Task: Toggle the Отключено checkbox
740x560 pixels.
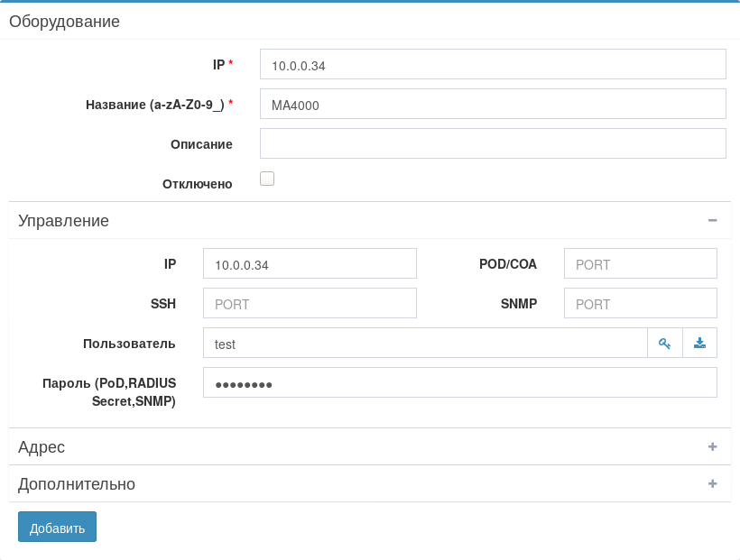Action: [x=267, y=179]
